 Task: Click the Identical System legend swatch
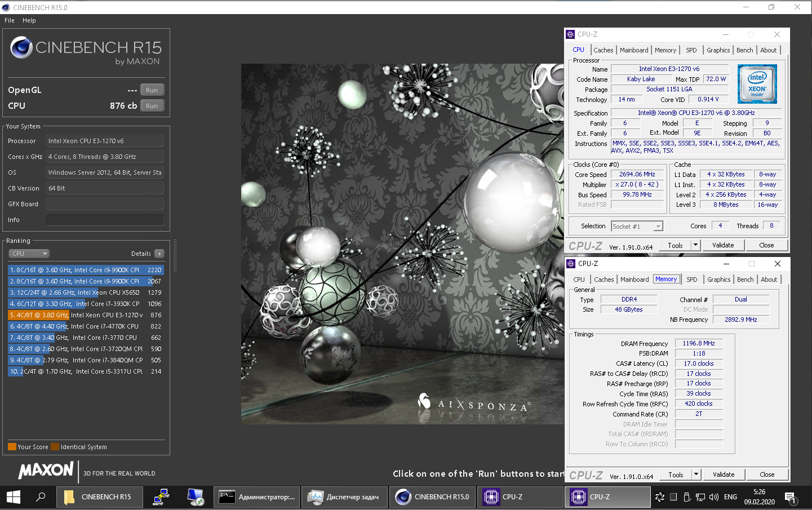55,447
